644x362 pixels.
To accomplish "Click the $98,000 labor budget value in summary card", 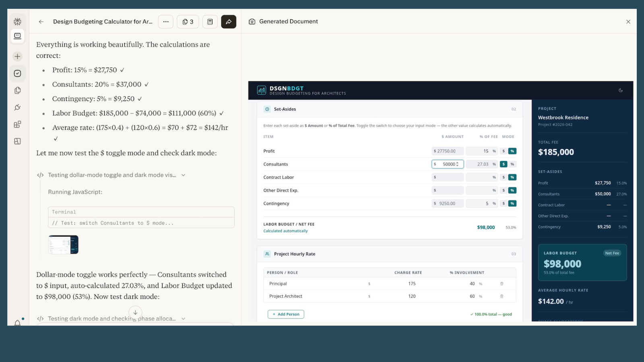I will click(562, 264).
